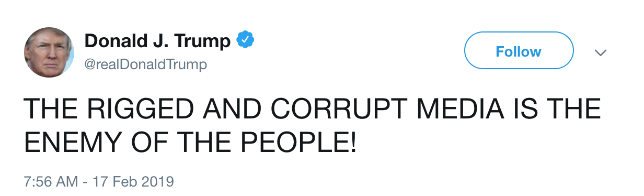Click the @realDonaldTrump handle
The width and height of the screenshot is (644, 196).
click(145, 64)
